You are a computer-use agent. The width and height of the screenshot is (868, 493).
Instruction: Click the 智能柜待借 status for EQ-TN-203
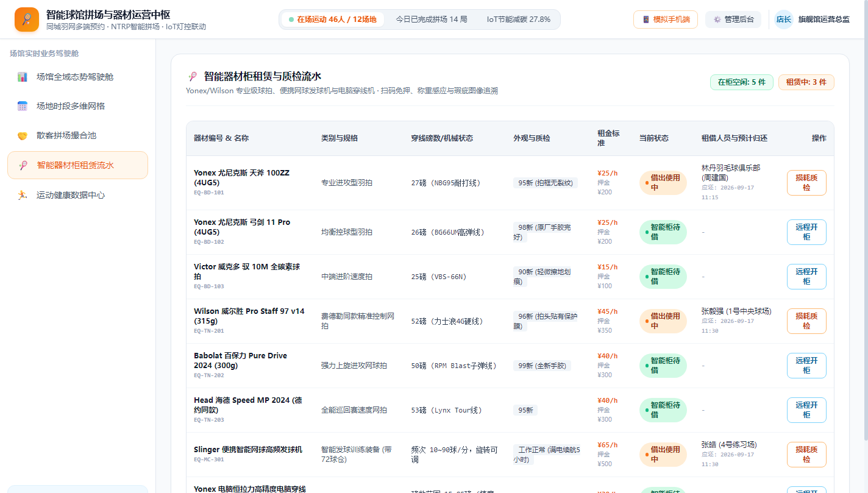point(663,410)
